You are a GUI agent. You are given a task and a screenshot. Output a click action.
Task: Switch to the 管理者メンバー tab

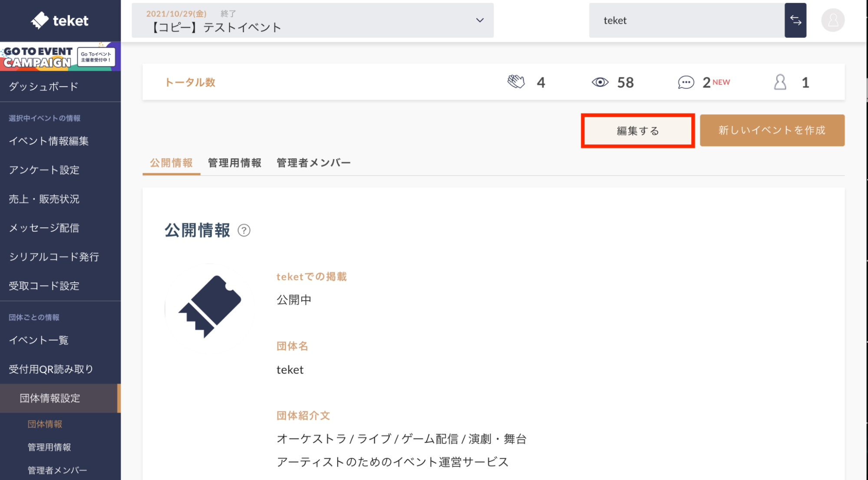pos(314,163)
